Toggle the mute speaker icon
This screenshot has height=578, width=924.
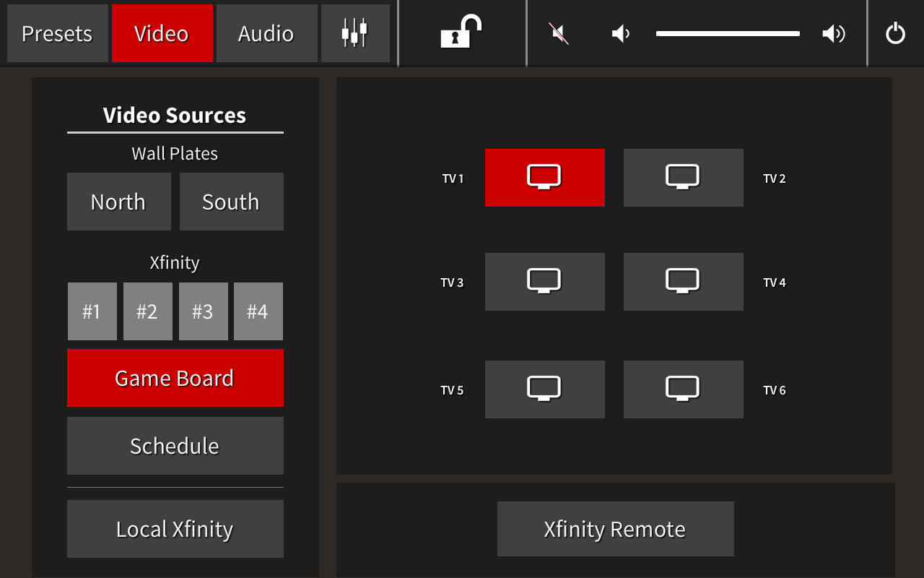coord(559,34)
